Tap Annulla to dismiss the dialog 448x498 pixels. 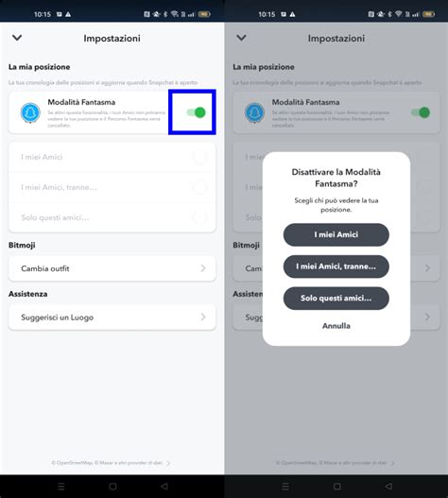(336, 326)
